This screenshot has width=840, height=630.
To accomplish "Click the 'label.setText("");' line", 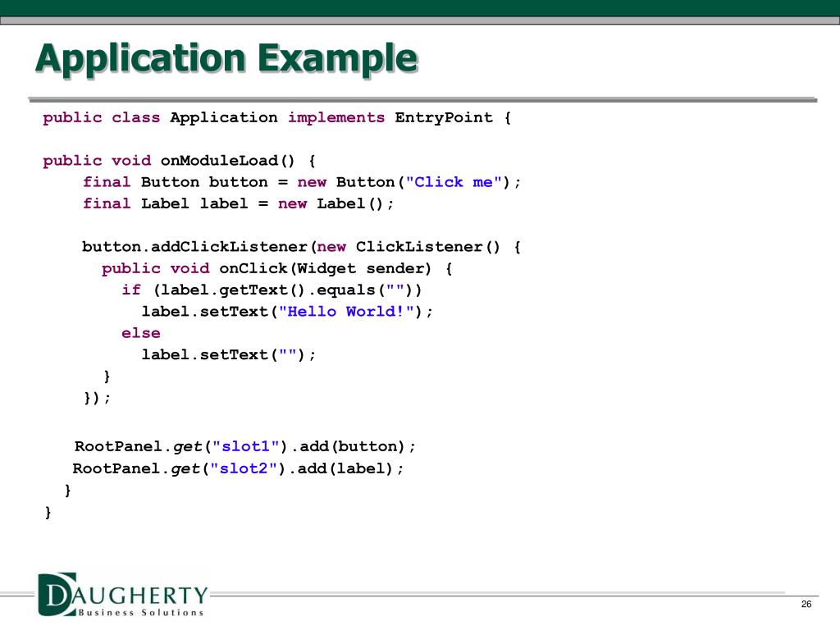I will pos(229,354).
